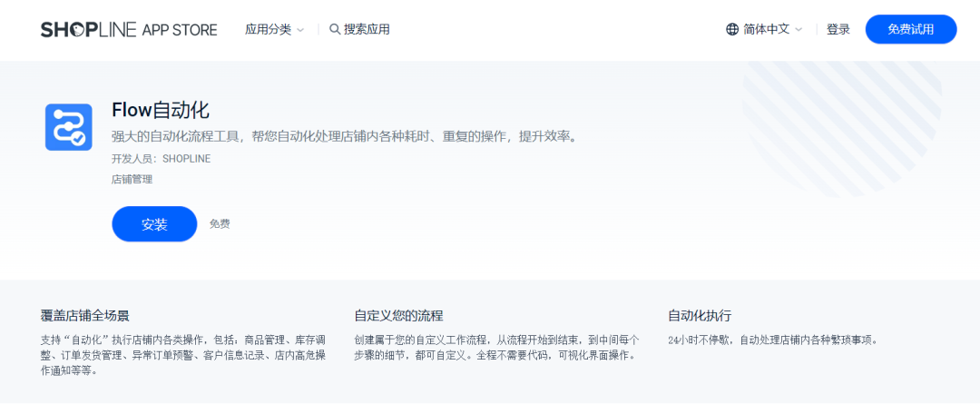Screen dimensions: 980x404
Task: Click the paragraph beginning 支持“自动化”执行店铺
Action: 183,356
